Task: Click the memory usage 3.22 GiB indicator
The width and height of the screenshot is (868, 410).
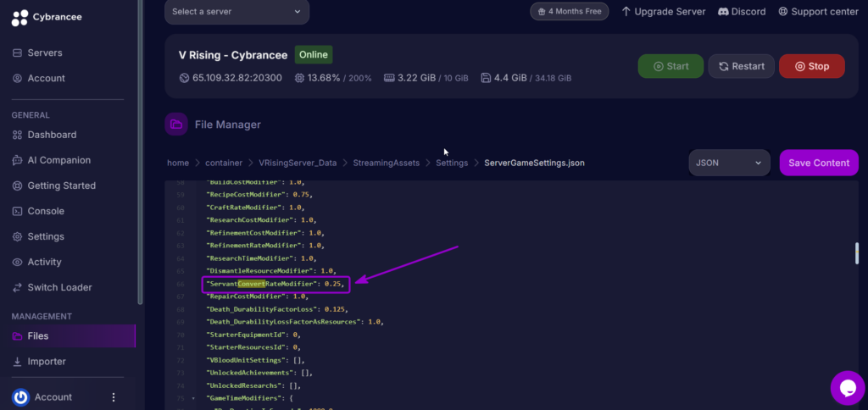Action: (x=426, y=78)
